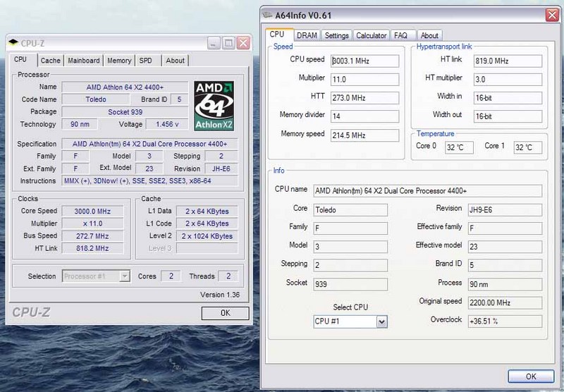Click the Process field 90 nm

[x=505, y=284]
